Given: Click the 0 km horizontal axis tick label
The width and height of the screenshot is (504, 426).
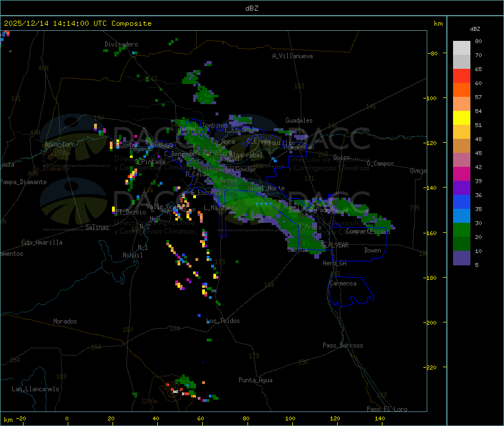Looking at the screenshot, I should [67, 418].
